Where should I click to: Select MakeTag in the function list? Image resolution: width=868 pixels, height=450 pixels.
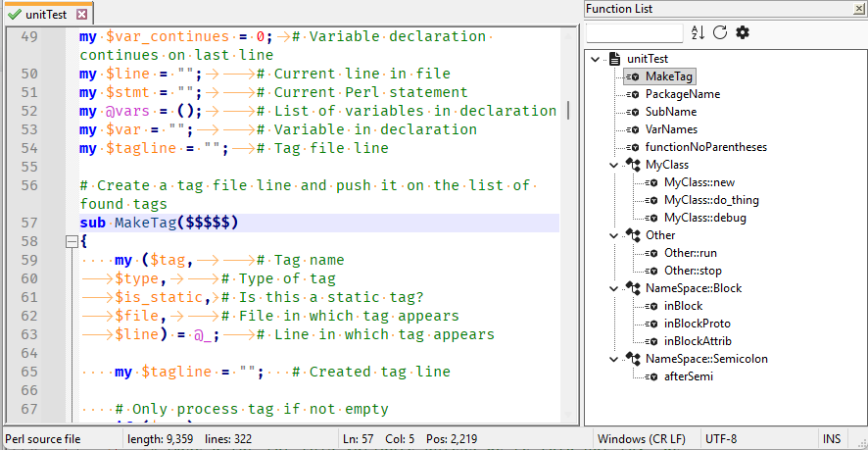(x=670, y=76)
